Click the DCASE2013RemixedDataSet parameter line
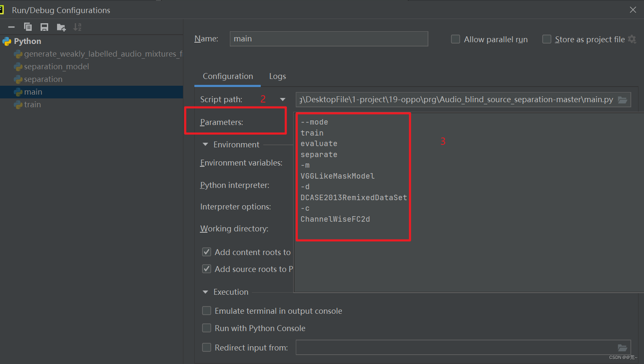This screenshot has height=364, width=644. click(354, 198)
